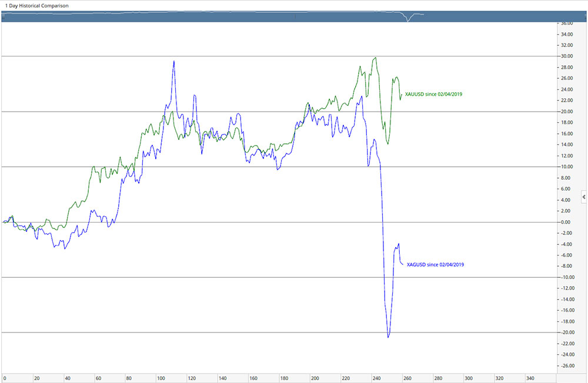Click the 0.00 label on the price axis
The image size is (588, 383).
click(x=565, y=222)
